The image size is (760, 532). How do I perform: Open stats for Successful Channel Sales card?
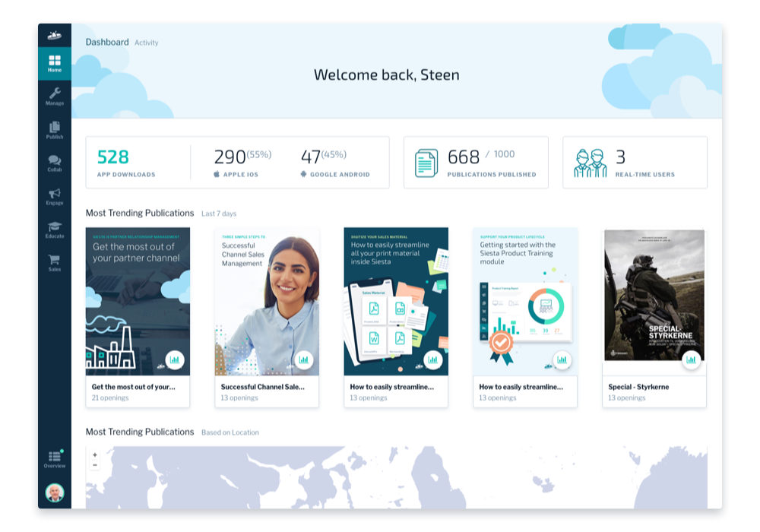click(x=304, y=360)
